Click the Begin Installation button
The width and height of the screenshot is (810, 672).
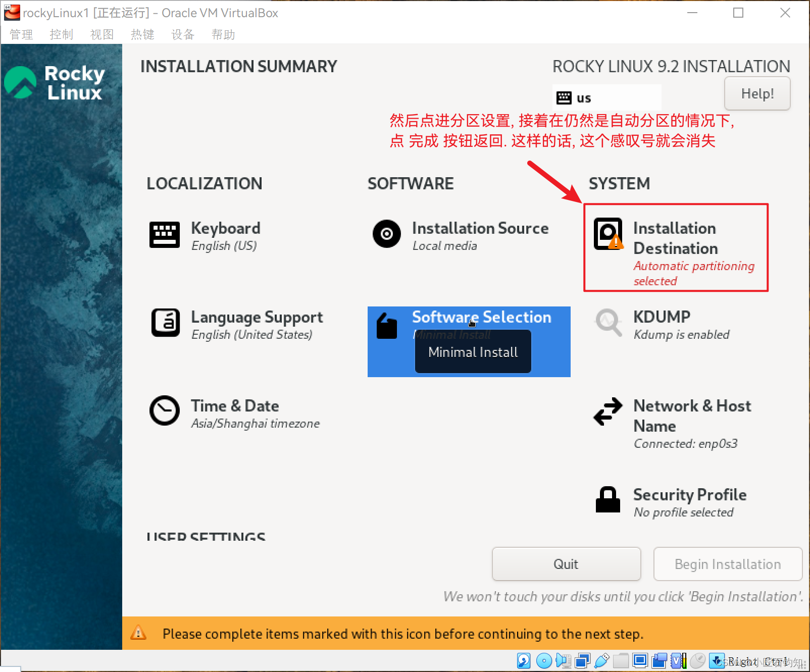pos(728,564)
